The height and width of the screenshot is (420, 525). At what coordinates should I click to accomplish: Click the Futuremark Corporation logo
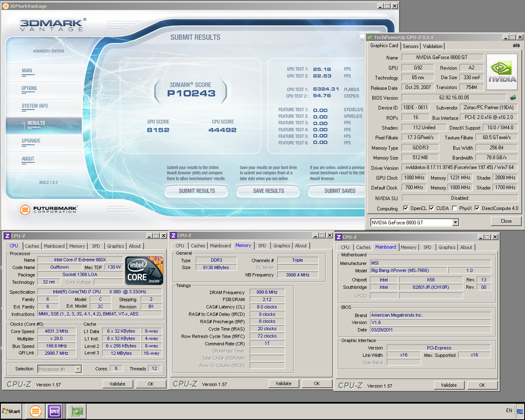click(x=48, y=210)
